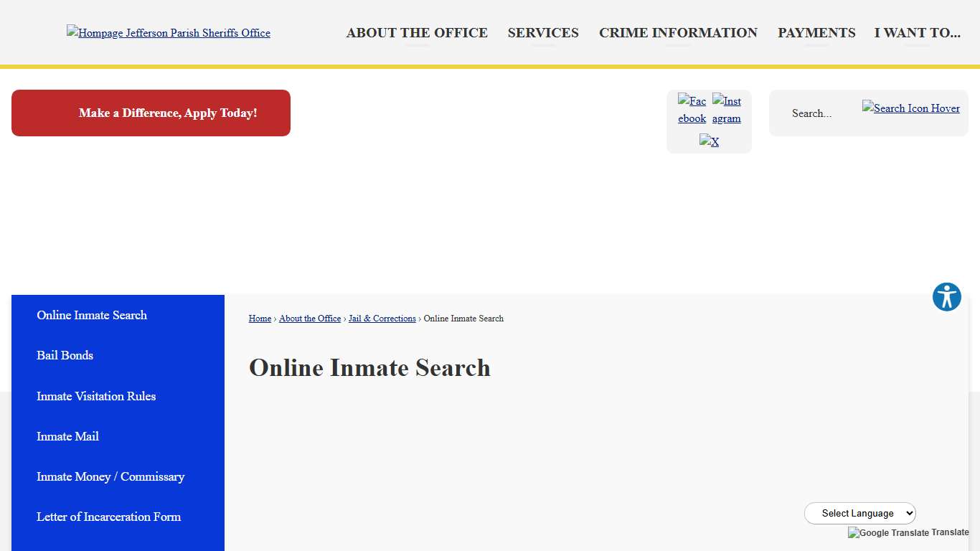Image resolution: width=980 pixels, height=551 pixels.
Task: Click the X social media icon
Action: 709,141
